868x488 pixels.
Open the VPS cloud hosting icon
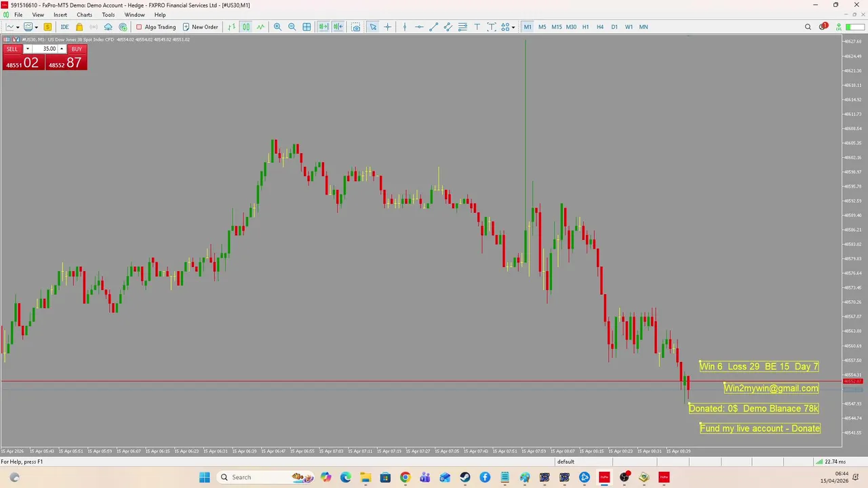108,27
